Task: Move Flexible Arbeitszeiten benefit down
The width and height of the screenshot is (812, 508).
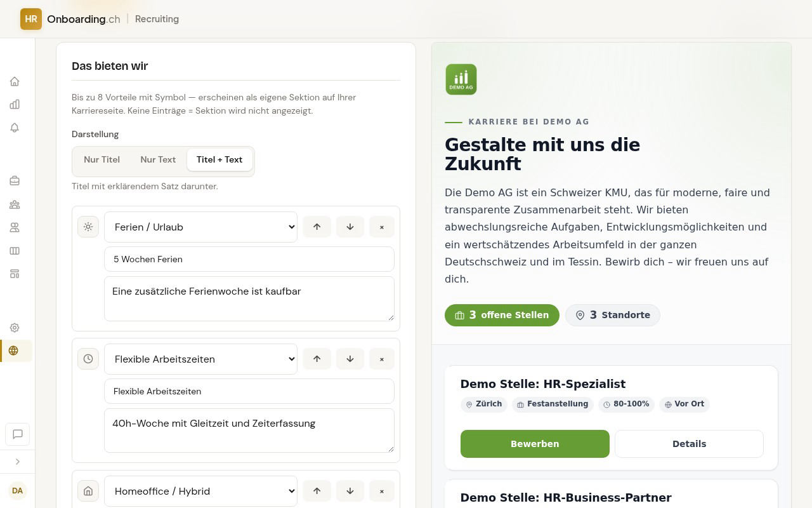Action: click(350, 359)
